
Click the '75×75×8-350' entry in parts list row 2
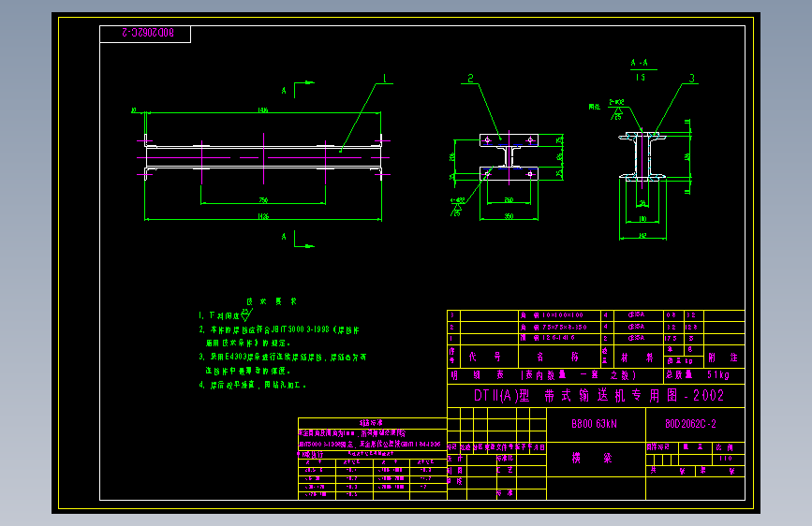point(565,327)
